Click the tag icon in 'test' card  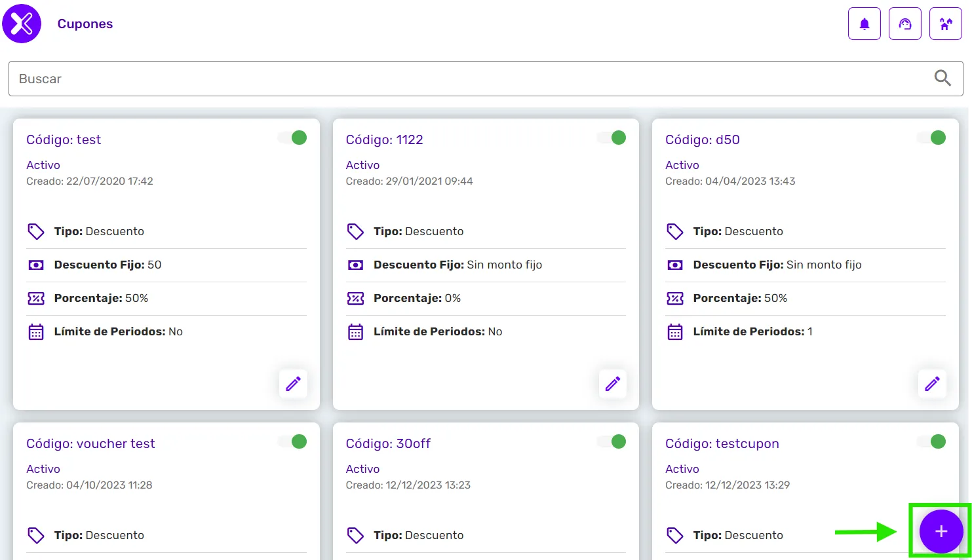(x=36, y=231)
